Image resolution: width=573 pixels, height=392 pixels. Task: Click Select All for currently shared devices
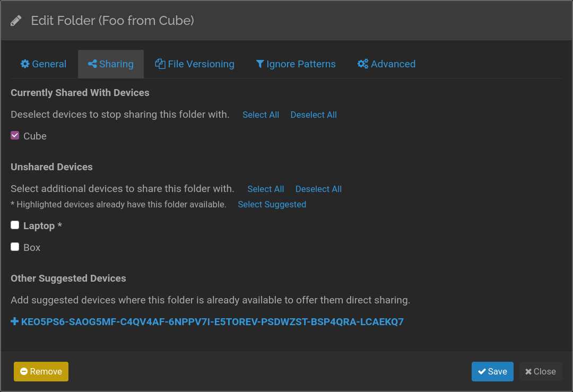(x=261, y=115)
